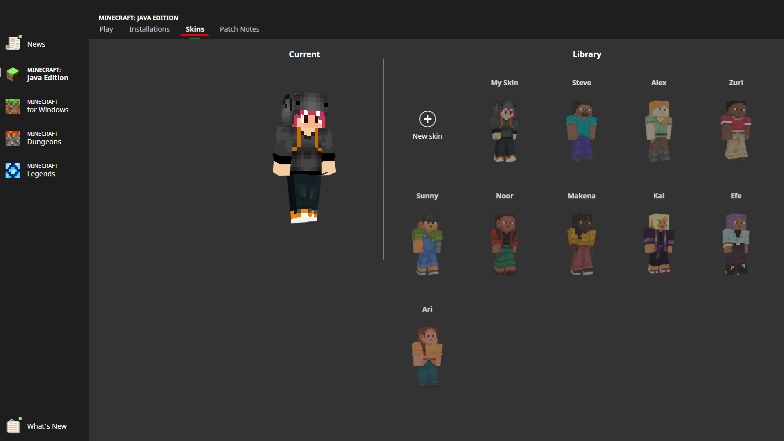Switch to the Play tab
The height and width of the screenshot is (441, 784).
[x=106, y=29]
